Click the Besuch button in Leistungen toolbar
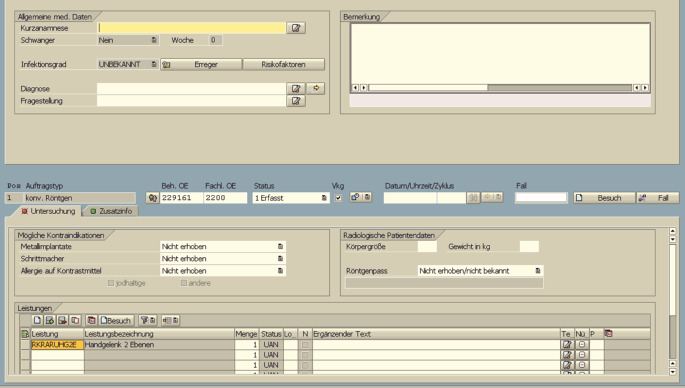The image size is (685, 388). (116, 320)
